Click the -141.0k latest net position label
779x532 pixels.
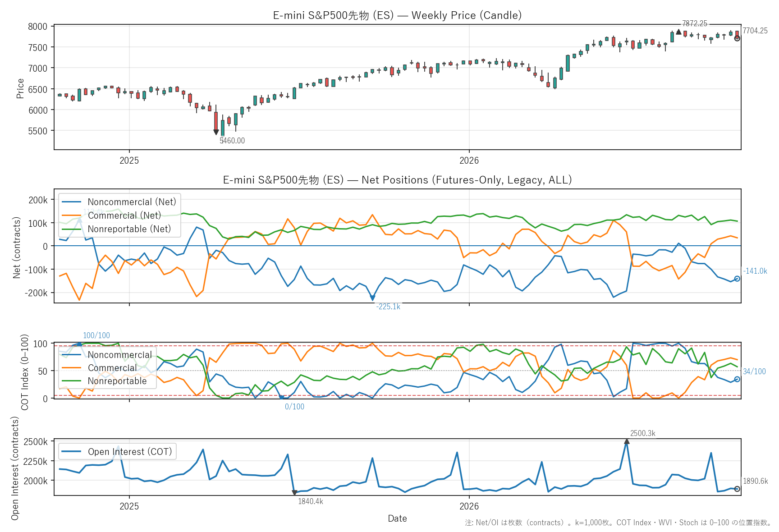tap(755, 271)
